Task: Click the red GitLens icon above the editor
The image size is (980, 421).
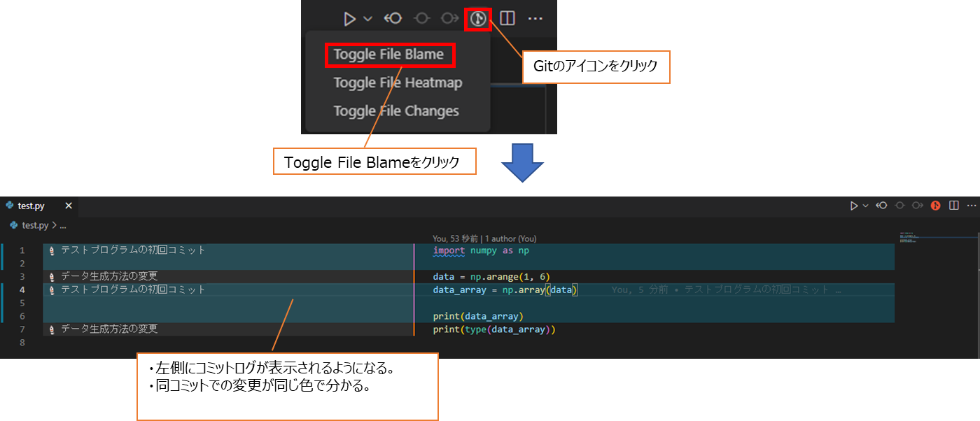Action: click(x=935, y=205)
